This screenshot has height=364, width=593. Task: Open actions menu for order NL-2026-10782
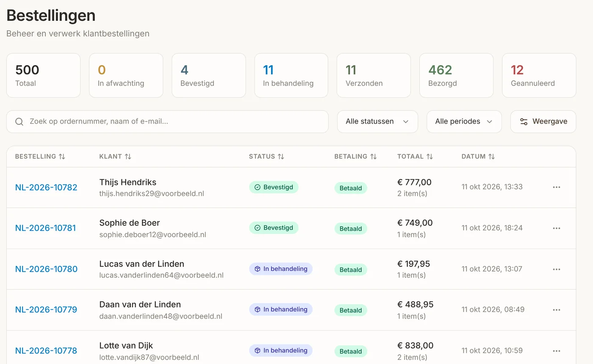tap(557, 188)
